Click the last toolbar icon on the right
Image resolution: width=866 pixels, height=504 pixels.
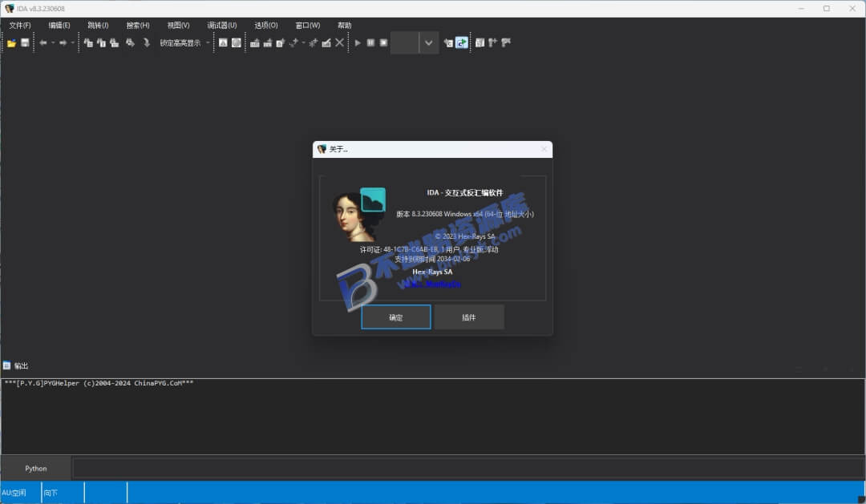coord(506,42)
